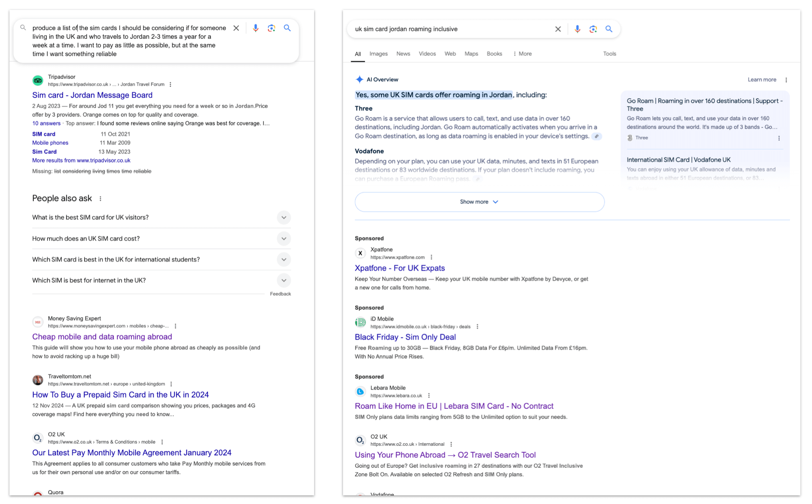Click Feedback under People also ask
The width and height of the screenshot is (812, 504).
click(x=280, y=294)
